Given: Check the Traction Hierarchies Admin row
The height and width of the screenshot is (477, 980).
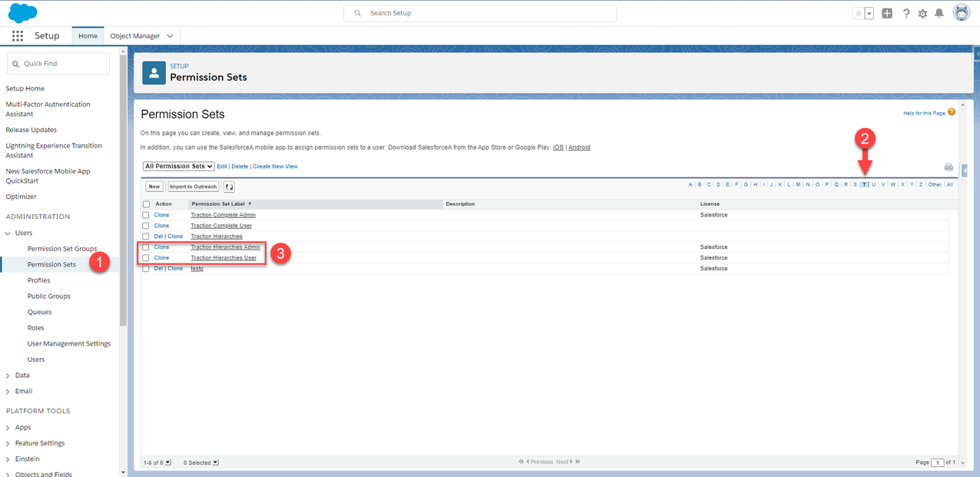Looking at the screenshot, I should (146, 247).
